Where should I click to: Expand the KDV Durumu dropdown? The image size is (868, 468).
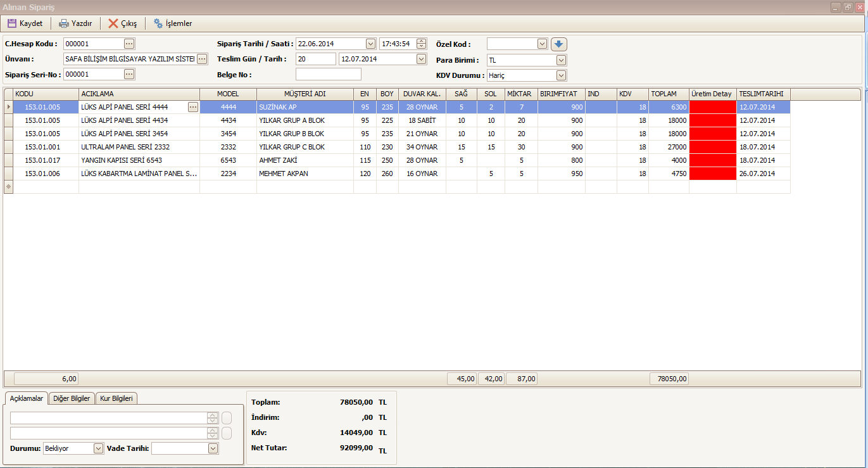pos(560,75)
